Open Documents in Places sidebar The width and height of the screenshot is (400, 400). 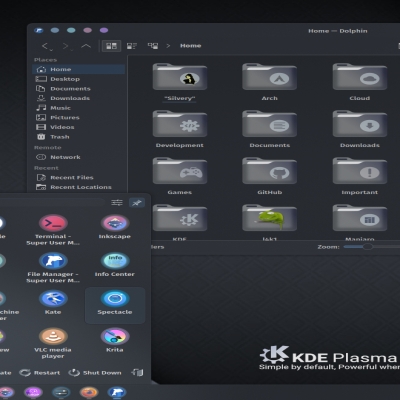(79, 89)
